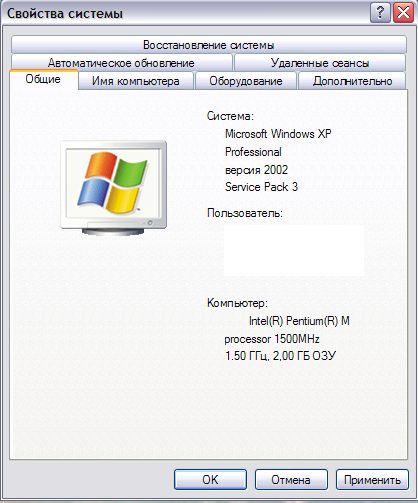Go to the Имя компьютера tab
Viewport: 418px width, 503px height.
point(136,81)
